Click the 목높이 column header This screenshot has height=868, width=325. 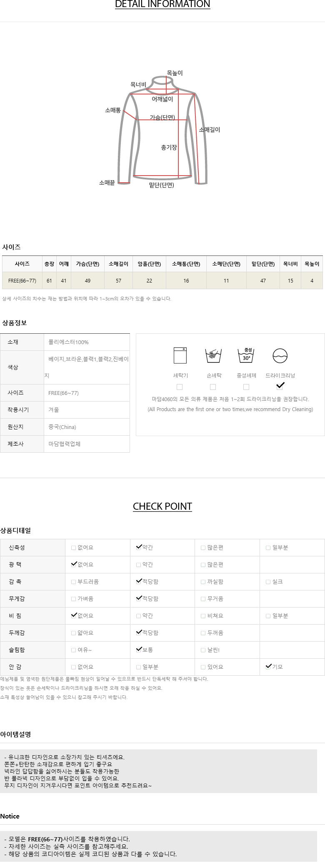[x=312, y=264]
